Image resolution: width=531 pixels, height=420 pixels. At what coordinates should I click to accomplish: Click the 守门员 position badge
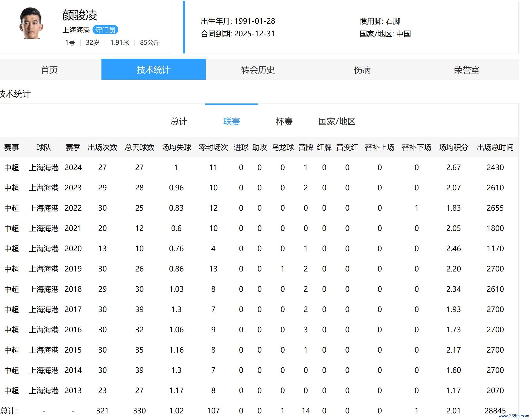pos(105,30)
